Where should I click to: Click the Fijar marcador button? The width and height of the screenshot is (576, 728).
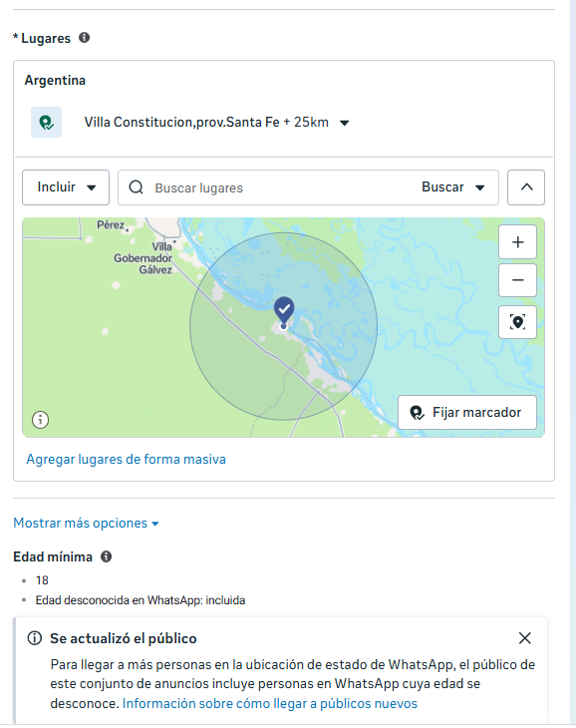pos(467,412)
